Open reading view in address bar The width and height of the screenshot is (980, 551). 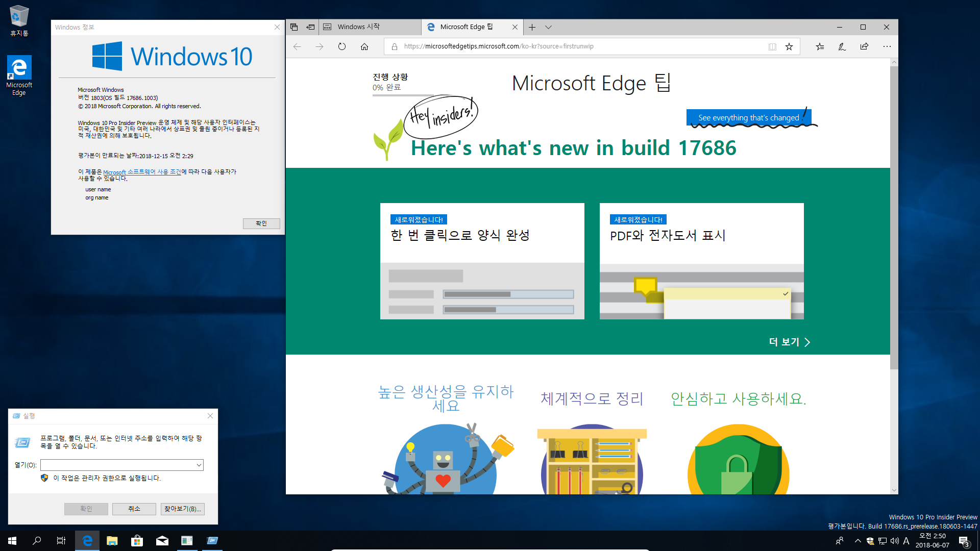(773, 46)
